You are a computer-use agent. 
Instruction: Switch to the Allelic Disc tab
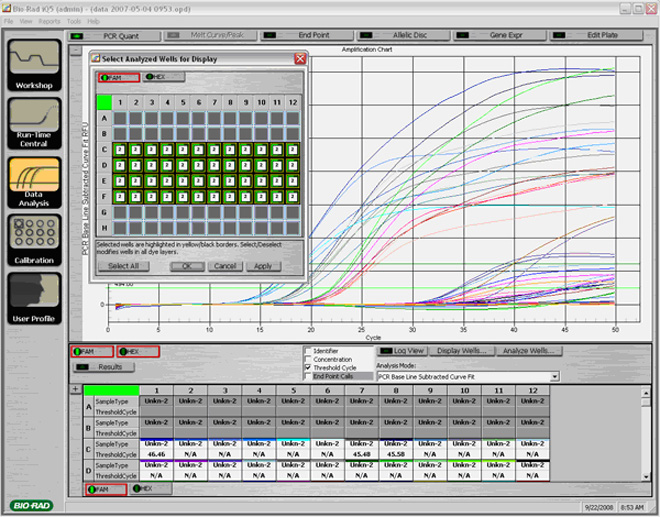[403, 35]
